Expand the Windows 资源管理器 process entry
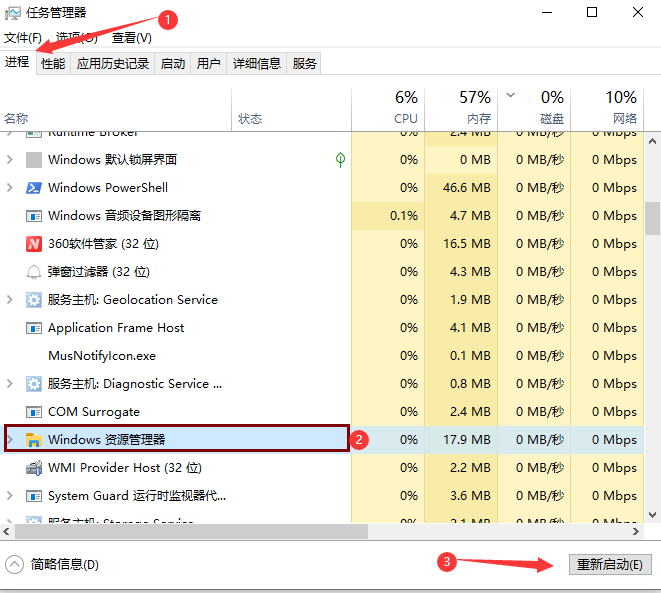This screenshot has height=593, width=661. tap(11, 440)
